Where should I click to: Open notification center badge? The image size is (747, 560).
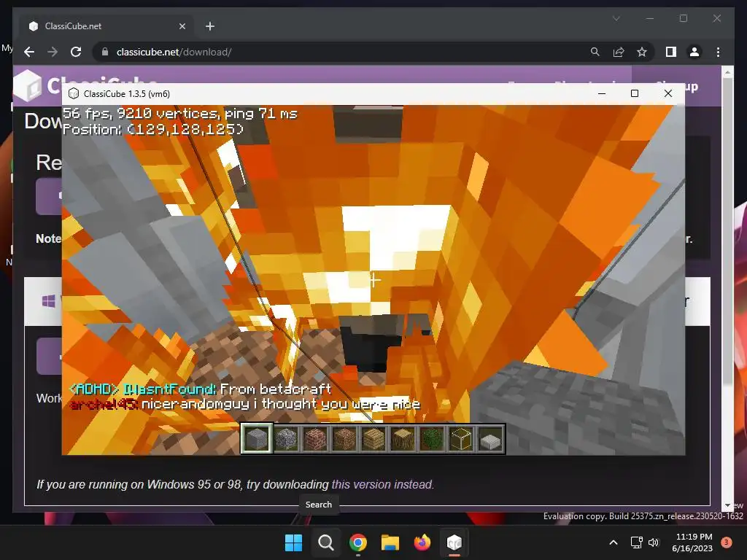tap(727, 542)
